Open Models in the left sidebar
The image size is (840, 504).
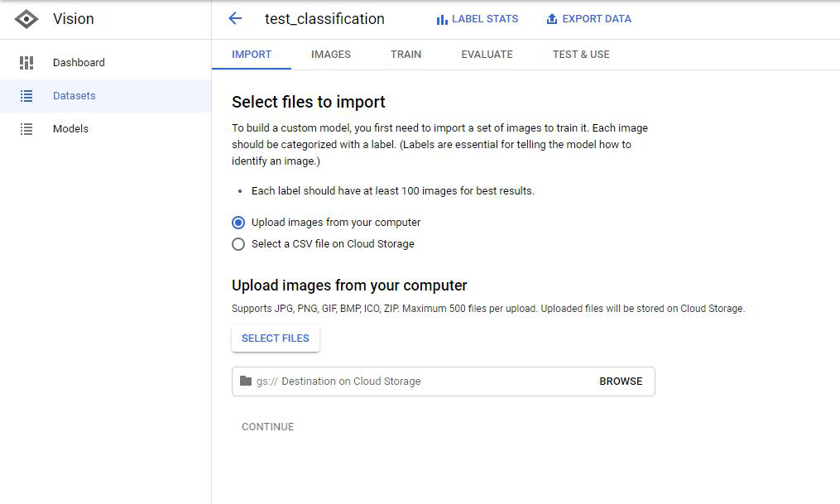[70, 129]
